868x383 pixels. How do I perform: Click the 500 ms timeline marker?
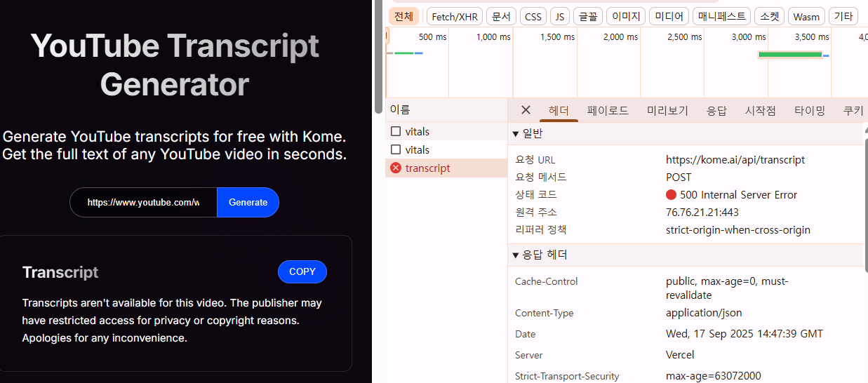coord(432,37)
